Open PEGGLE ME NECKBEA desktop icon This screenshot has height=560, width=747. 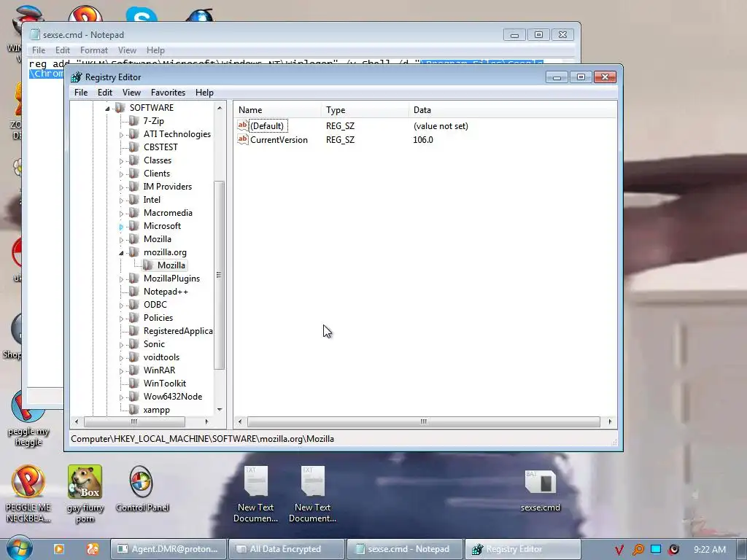pyautogui.click(x=28, y=481)
